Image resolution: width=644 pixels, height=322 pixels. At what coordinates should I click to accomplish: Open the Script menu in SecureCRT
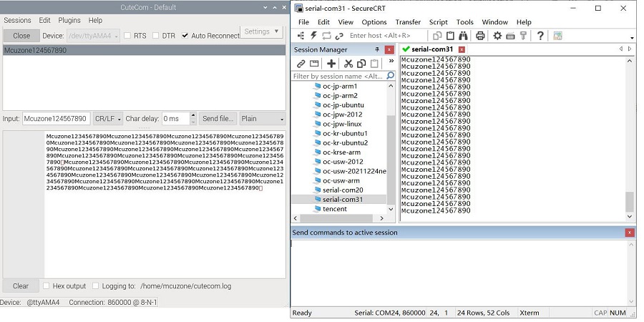click(438, 22)
